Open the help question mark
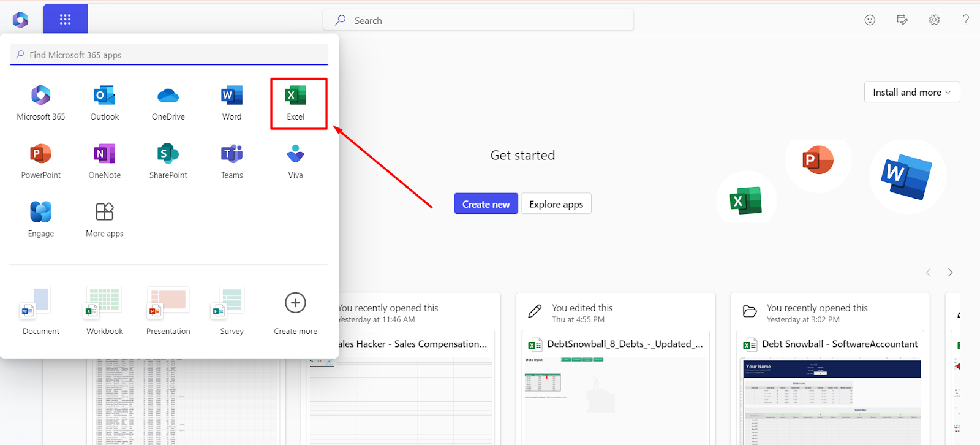 point(966,20)
